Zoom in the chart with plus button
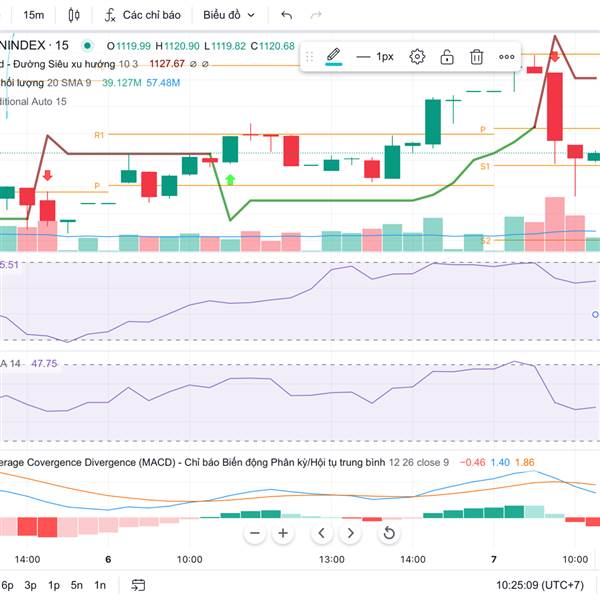Screen dimensions: 600x600 tap(283, 533)
